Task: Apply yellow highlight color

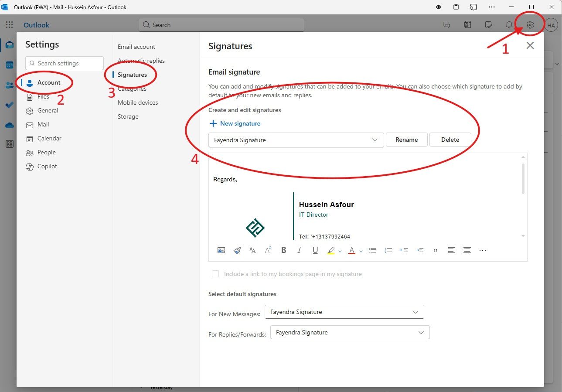Action: coord(331,250)
